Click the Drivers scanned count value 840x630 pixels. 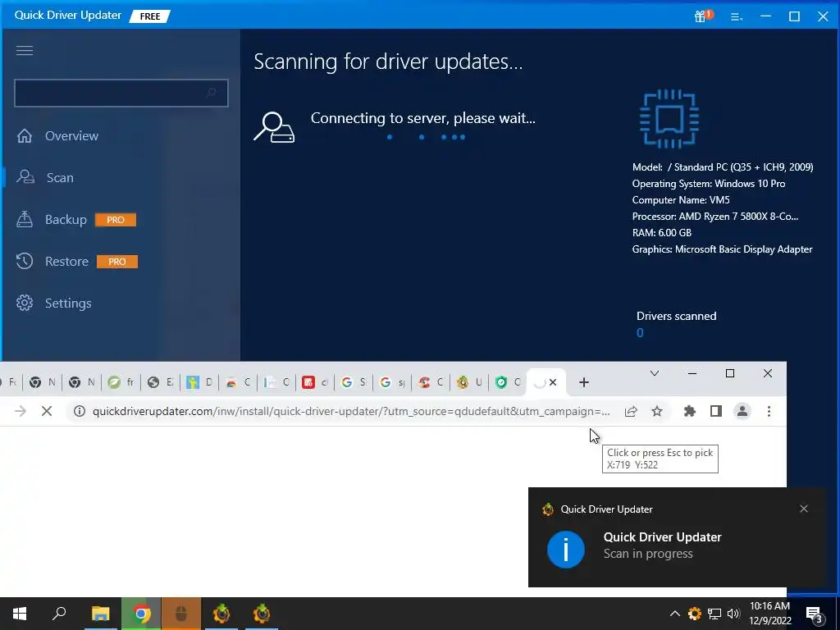coord(640,333)
